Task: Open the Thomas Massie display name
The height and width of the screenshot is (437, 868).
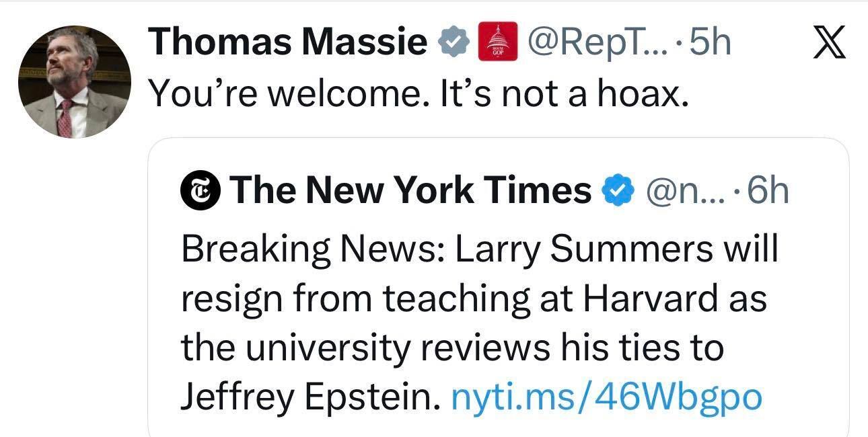Action: [288, 43]
